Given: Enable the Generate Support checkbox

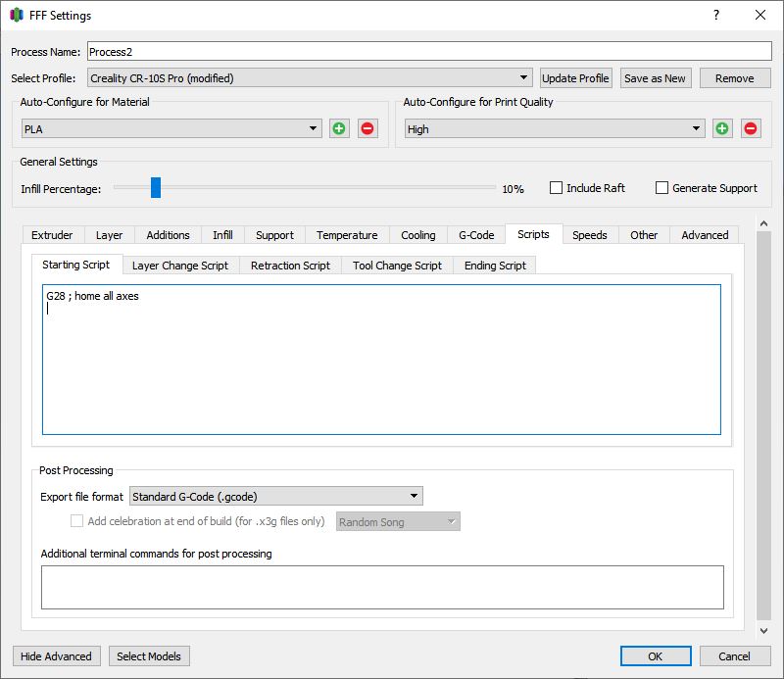Looking at the screenshot, I should tap(661, 188).
